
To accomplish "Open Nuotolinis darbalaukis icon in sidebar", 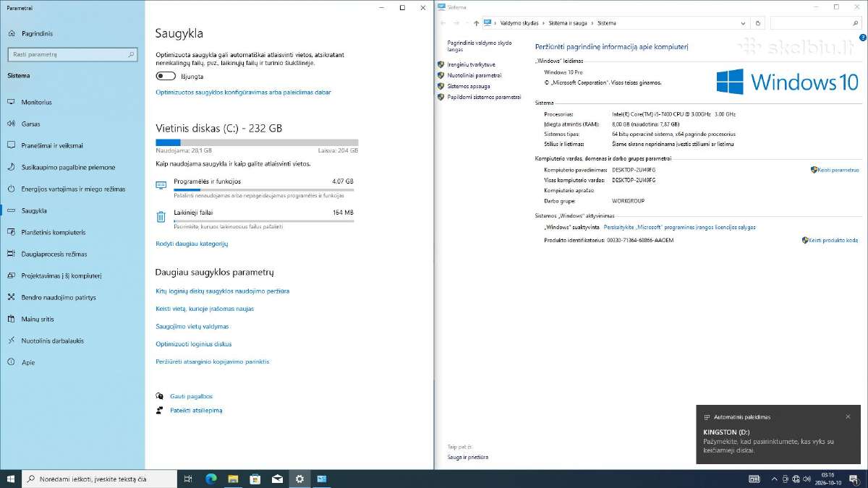I will [12, 341].
